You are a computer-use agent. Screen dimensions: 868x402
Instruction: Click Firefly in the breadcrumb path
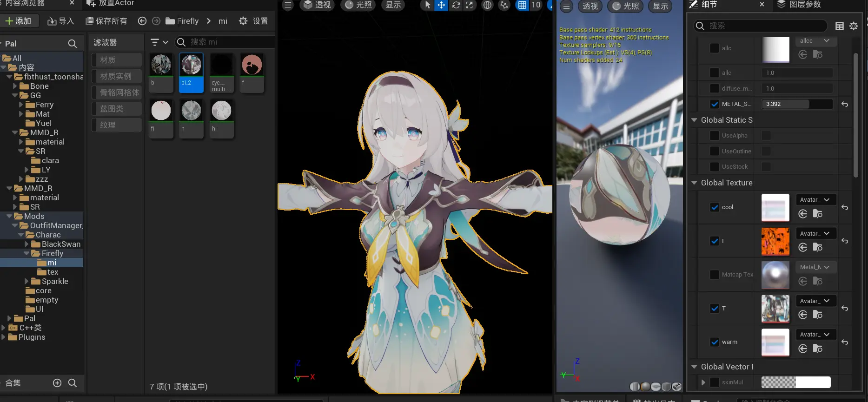188,21
